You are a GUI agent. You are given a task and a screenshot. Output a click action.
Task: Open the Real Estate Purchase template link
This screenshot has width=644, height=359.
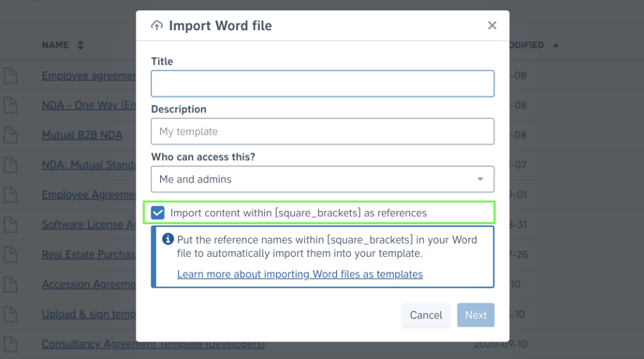[x=89, y=255]
